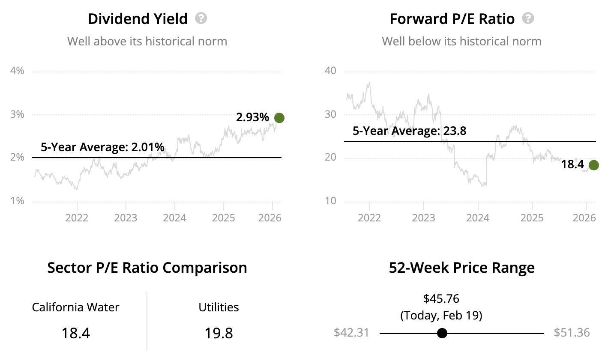Click the Forward P/E Ratio help icon

click(528, 18)
